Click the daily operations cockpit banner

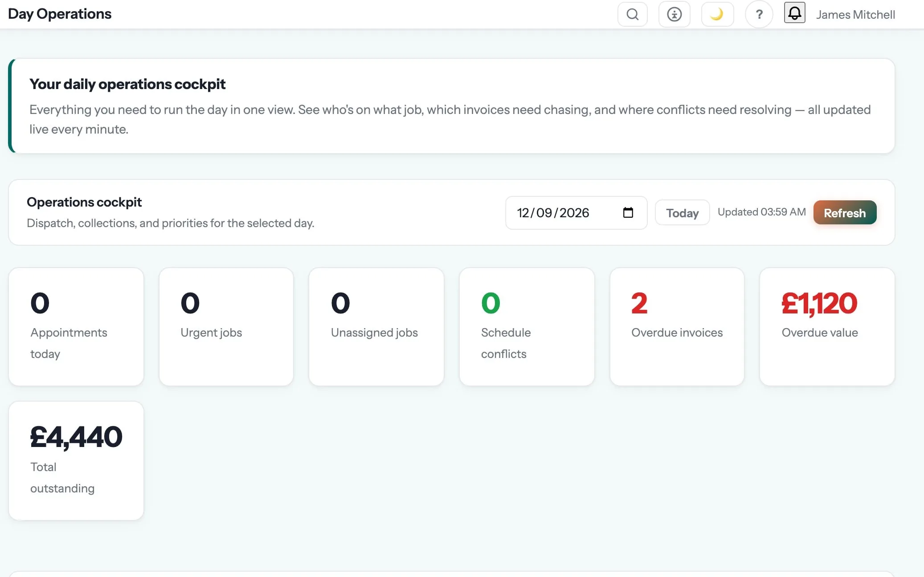coord(451,106)
